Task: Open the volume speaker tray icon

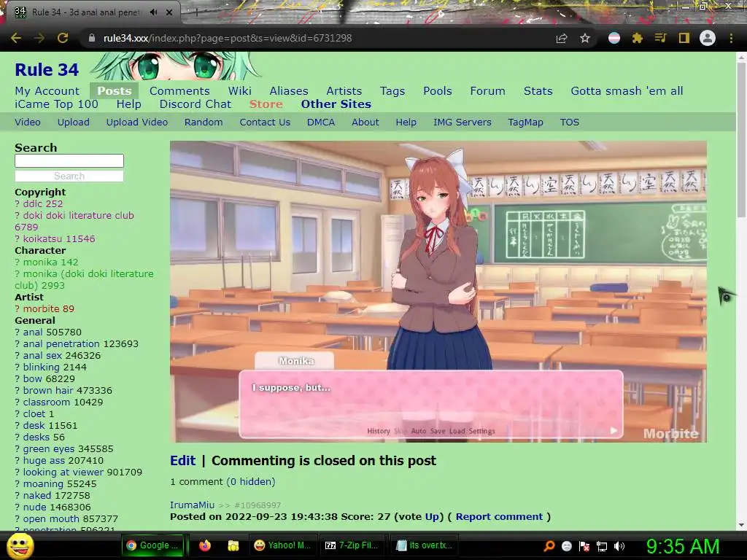Action: (619, 546)
